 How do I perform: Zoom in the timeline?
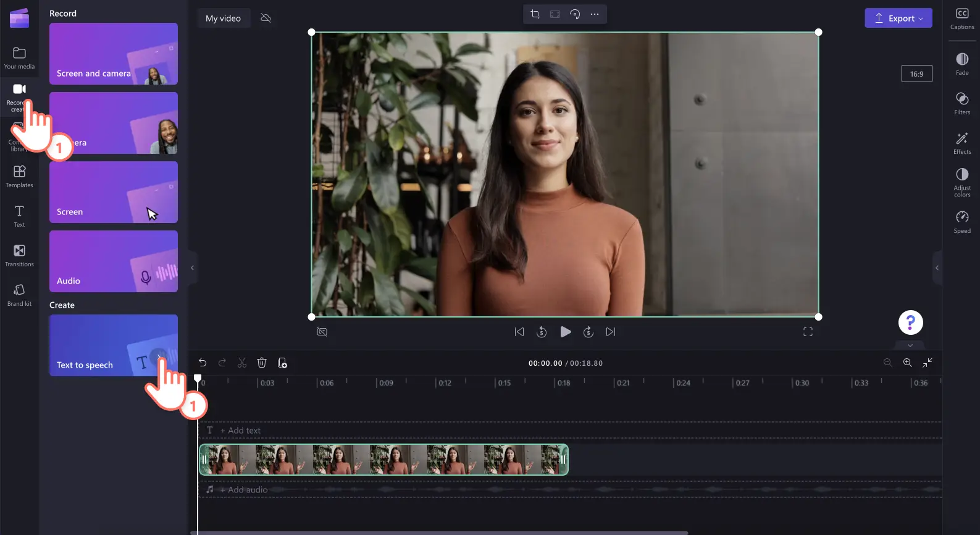point(908,363)
